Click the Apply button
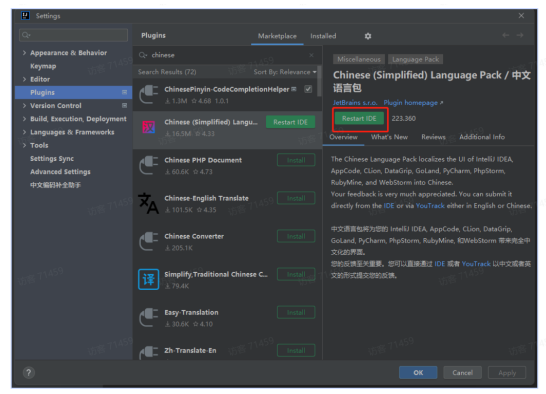 click(507, 373)
